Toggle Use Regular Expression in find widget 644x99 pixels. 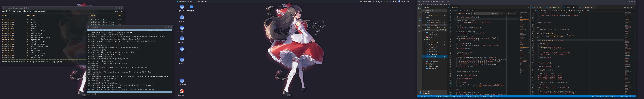click(498, 14)
